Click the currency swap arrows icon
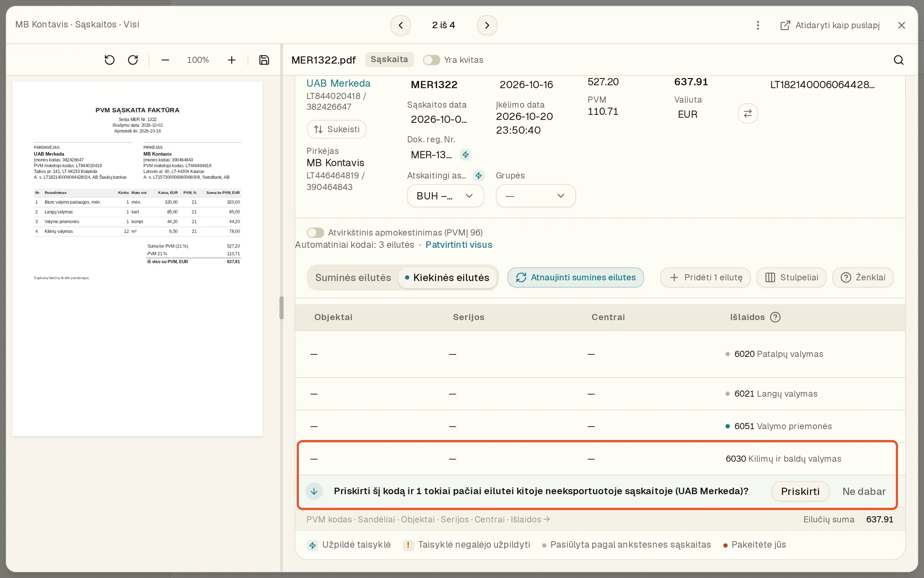This screenshot has width=924, height=578. 748,113
